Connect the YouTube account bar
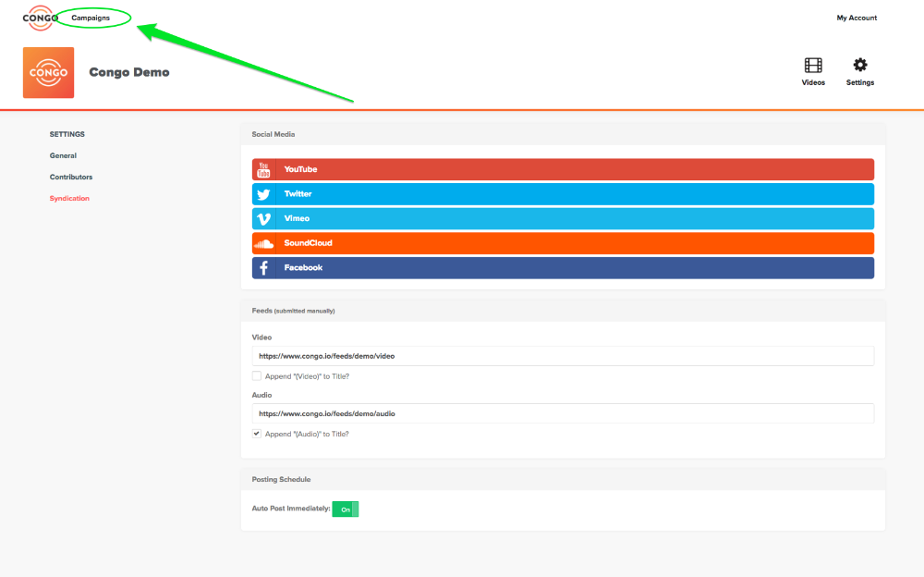The width and height of the screenshot is (924, 577). click(563, 169)
